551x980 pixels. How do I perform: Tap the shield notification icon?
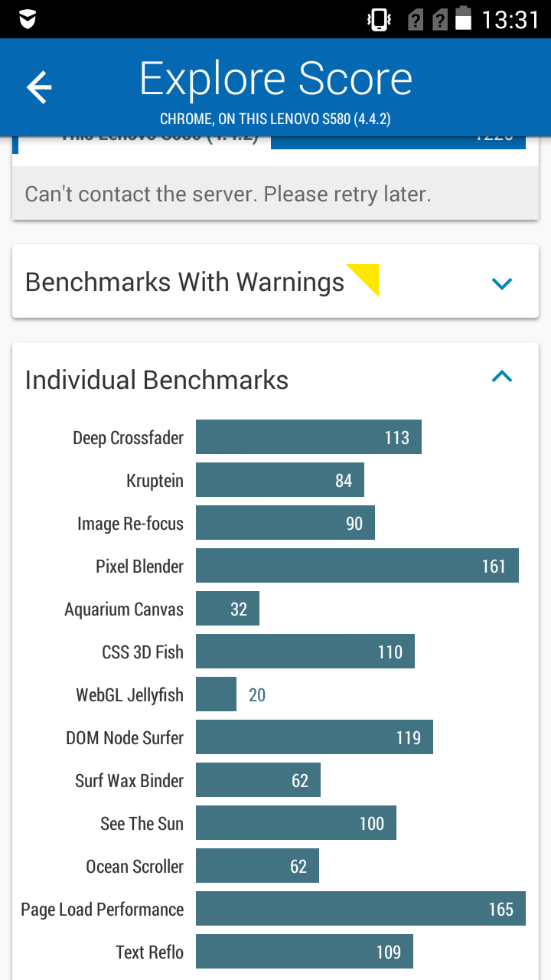28,18
